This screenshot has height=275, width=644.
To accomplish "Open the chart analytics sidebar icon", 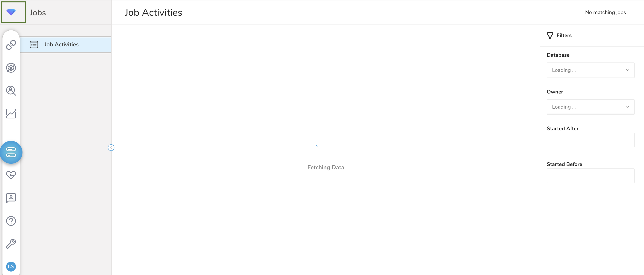I will point(11,113).
